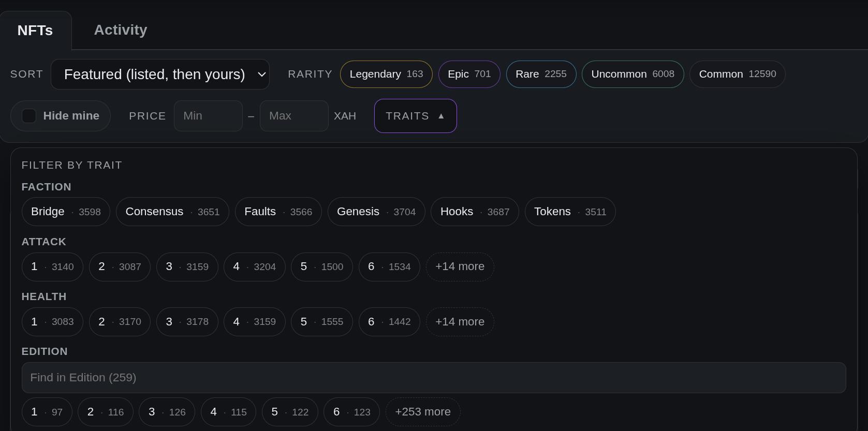Collapse the Traits filter panel
This screenshot has height=431, width=868.
pyautogui.click(x=416, y=116)
